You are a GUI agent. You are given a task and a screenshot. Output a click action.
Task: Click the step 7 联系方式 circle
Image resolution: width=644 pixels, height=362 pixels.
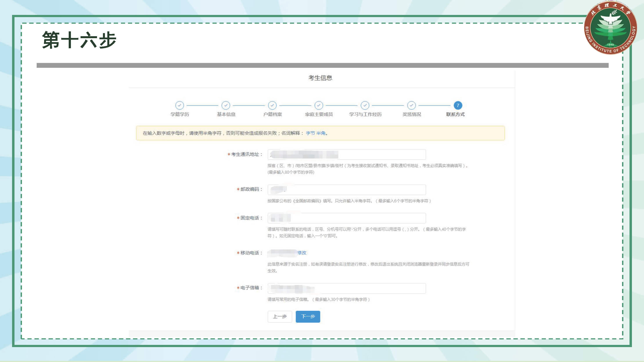click(458, 106)
